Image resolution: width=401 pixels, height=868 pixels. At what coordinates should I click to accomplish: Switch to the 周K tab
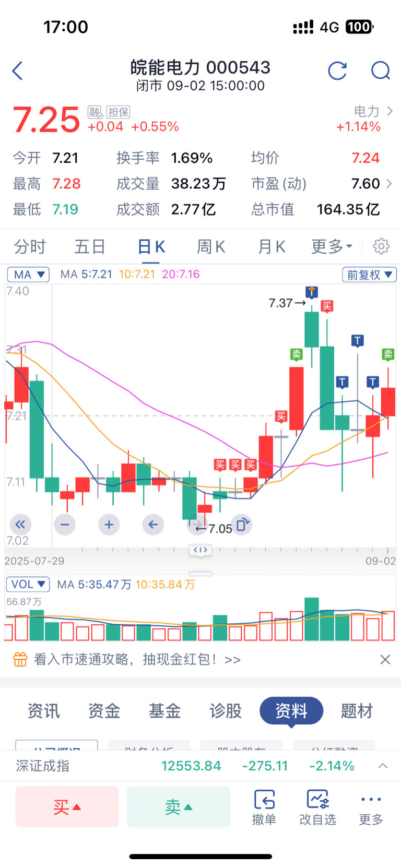tap(211, 246)
